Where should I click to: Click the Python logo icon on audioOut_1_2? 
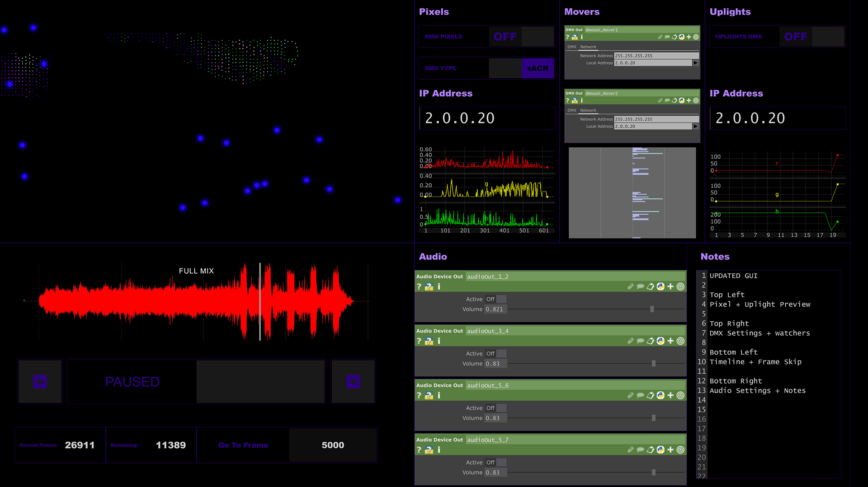tap(661, 286)
